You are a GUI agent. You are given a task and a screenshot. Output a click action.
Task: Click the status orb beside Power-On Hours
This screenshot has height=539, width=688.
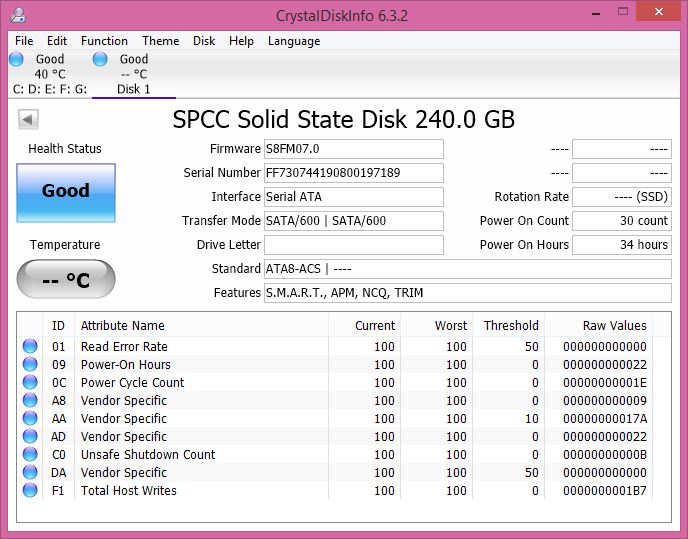coord(30,364)
